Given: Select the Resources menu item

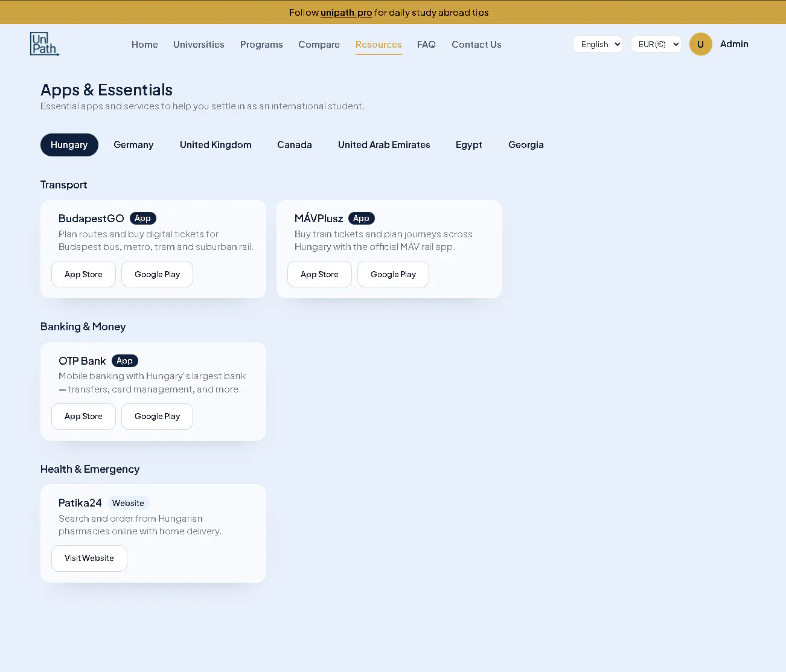Looking at the screenshot, I should pyautogui.click(x=379, y=45).
